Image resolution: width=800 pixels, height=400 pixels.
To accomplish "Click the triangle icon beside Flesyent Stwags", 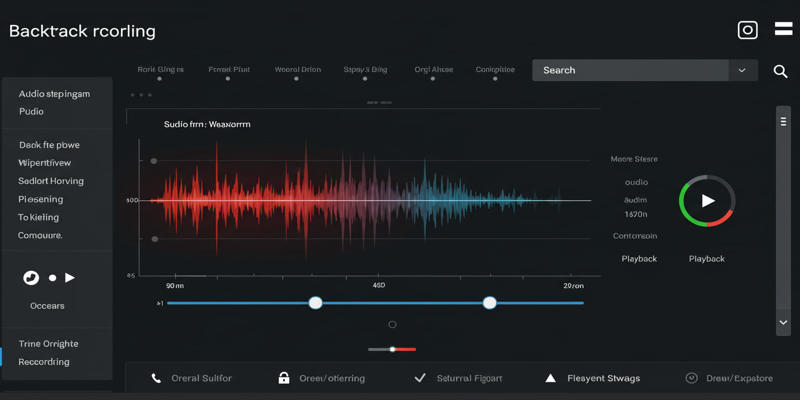I will [550, 379].
